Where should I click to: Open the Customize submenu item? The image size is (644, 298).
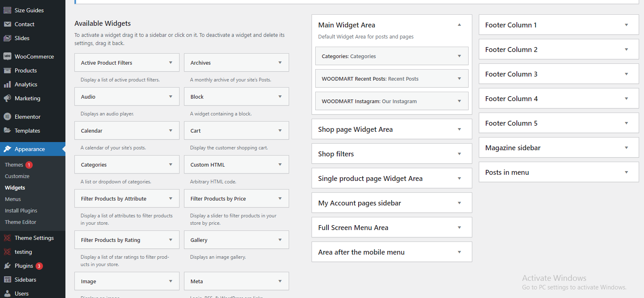click(17, 176)
